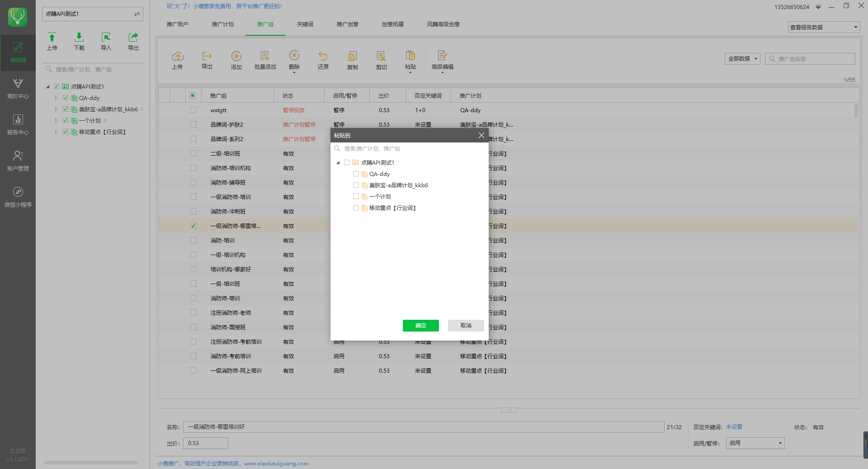Open the www.xiaolutuiguang.com footer link
868x469 pixels.
click(x=276, y=464)
